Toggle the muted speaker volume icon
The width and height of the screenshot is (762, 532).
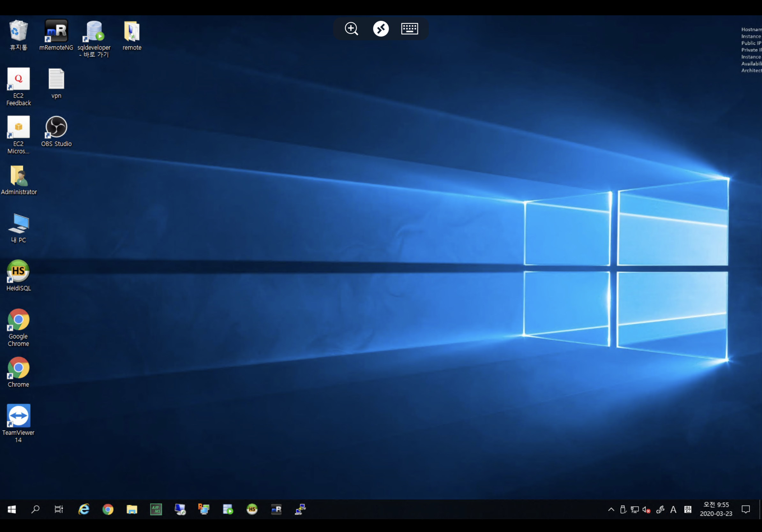coord(646,510)
